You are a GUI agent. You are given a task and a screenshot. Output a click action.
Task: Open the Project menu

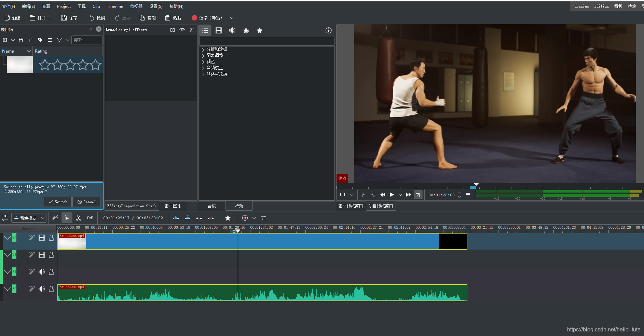click(64, 6)
